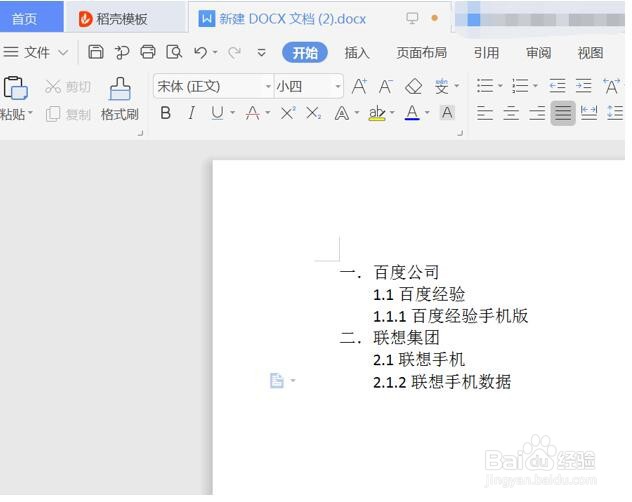632x502 pixels.
Task: Go to the 首页 (Home page) tab
Action: pos(31,17)
